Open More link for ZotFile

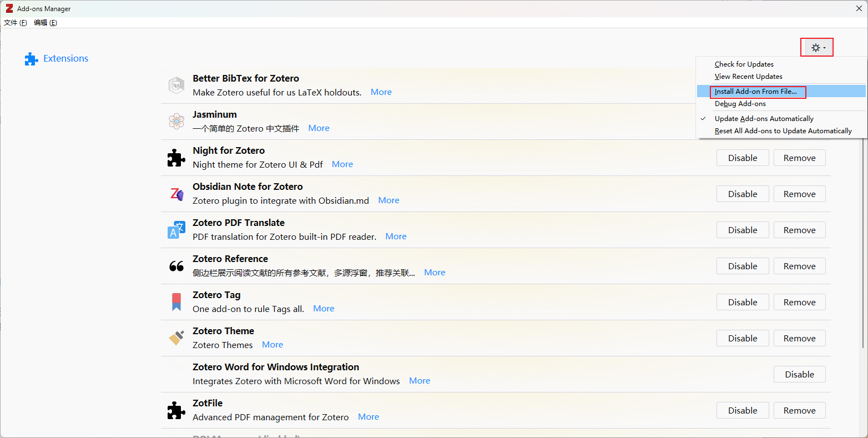pos(369,417)
